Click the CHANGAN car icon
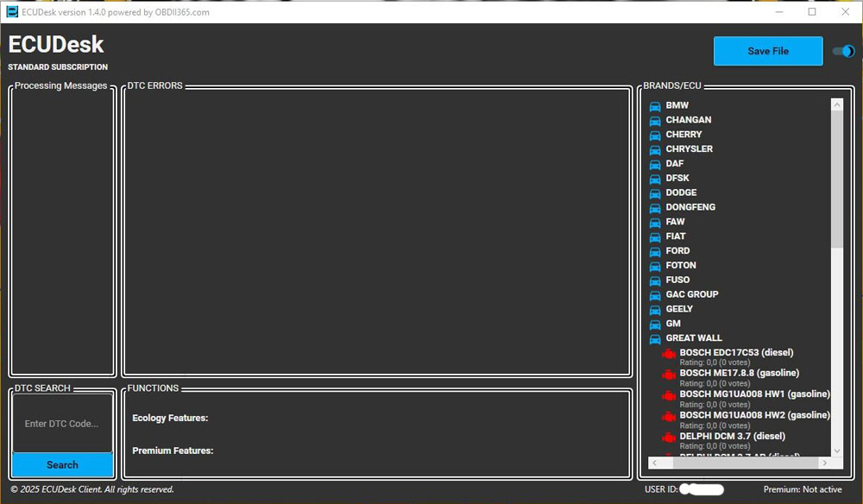Screen dimensions: 863x504 655,121
